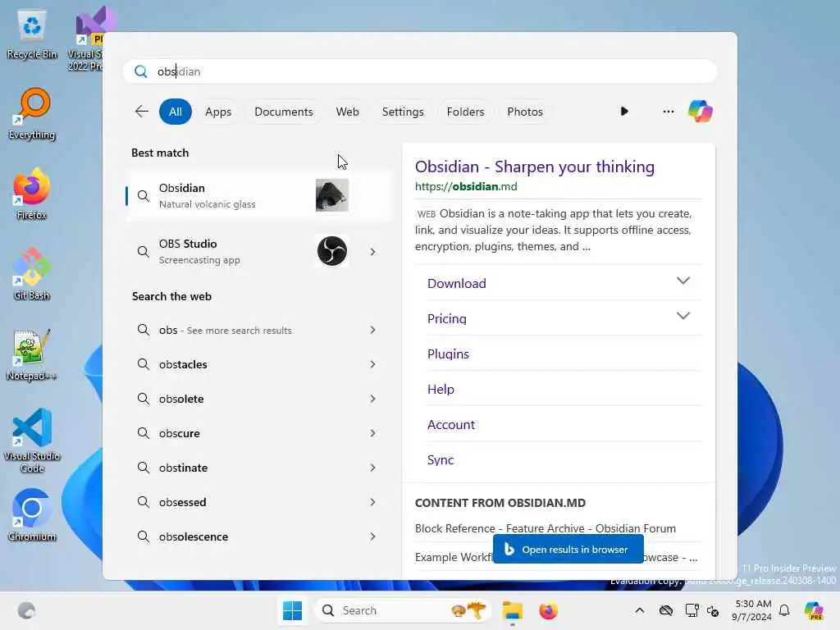Screen dimensions: 840x630
Task: Click the search box containing obsidian
Action: click(x=420, y=71)
